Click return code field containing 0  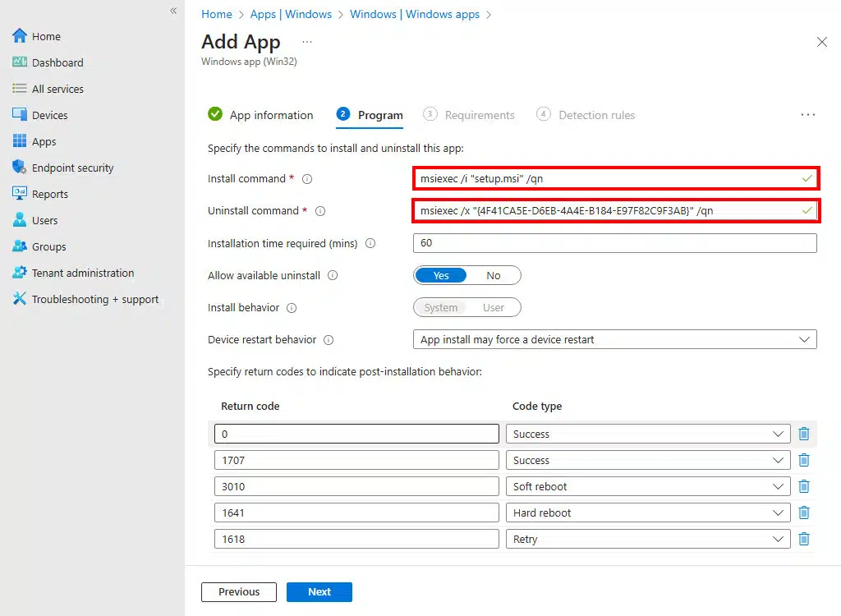click(x=356, y=434)
